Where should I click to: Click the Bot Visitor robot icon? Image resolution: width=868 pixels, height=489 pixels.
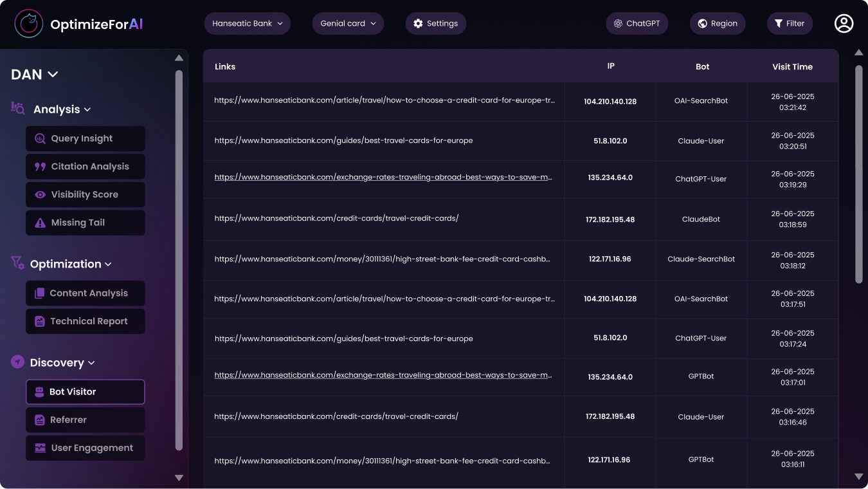pyautogui.click(x=39, y=392)
